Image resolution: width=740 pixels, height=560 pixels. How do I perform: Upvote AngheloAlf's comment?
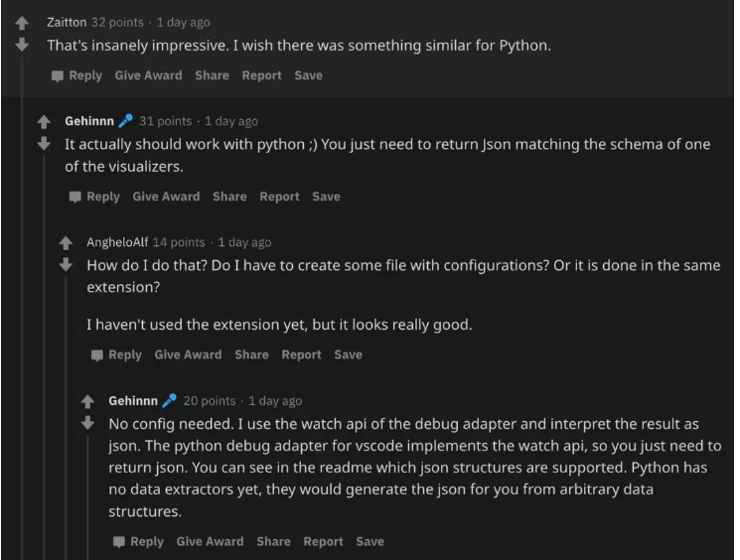[x=66, y=243]
